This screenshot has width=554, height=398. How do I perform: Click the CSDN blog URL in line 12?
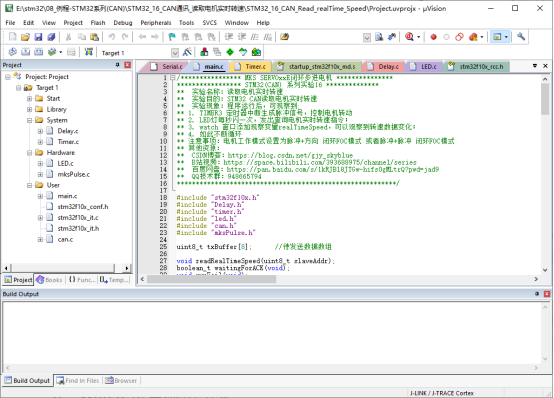[x=290, y=155]
